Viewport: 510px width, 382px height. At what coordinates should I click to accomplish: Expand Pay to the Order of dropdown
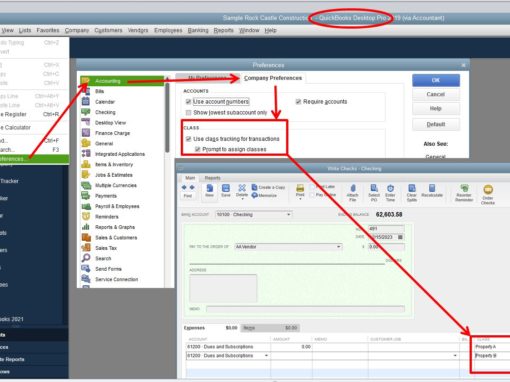pos(339,247)
